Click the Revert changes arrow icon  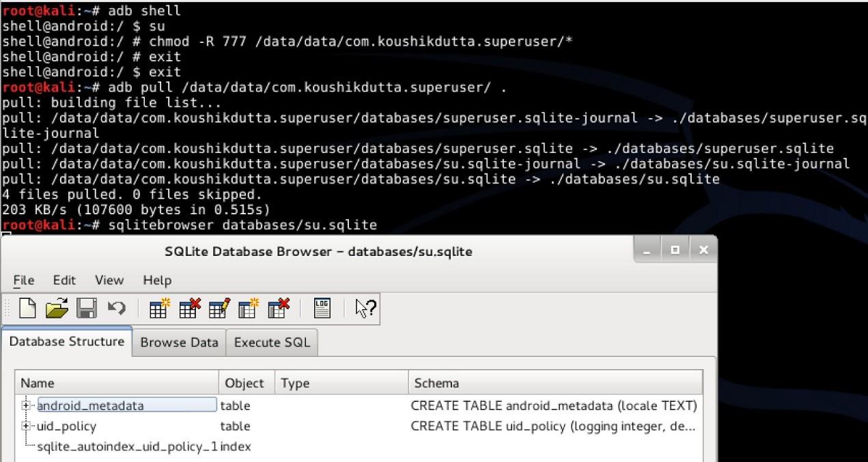(x=117, y=308)
